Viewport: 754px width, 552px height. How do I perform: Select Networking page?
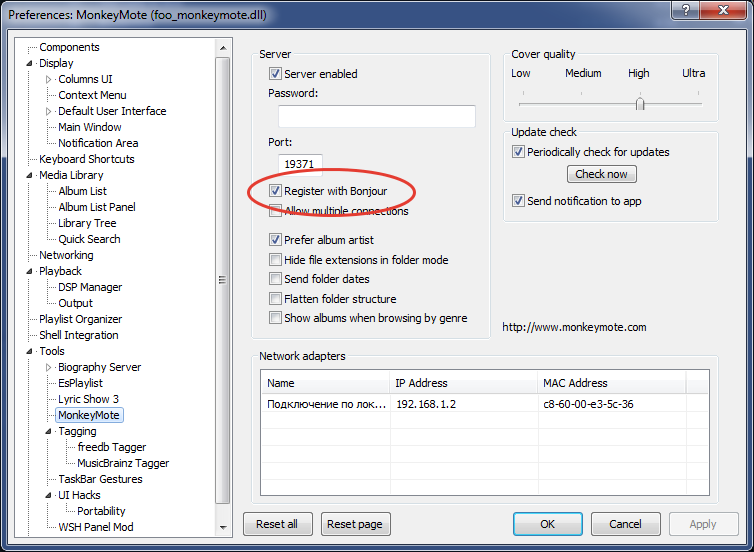tap(66, 255)
